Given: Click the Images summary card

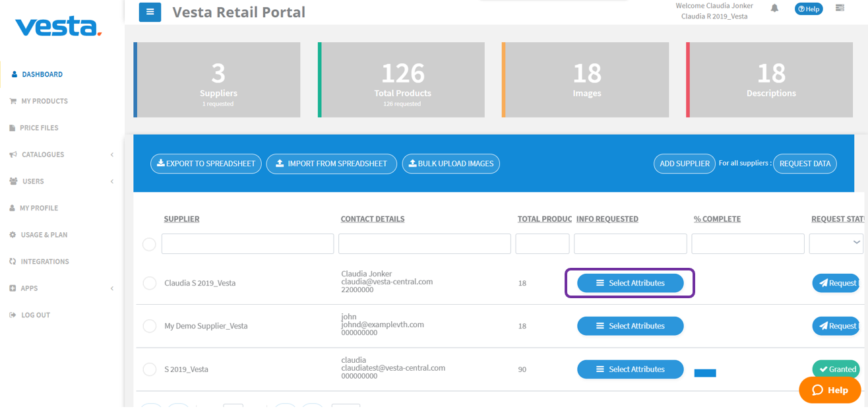Looking at the screenshot, I should tap(585, 80).
